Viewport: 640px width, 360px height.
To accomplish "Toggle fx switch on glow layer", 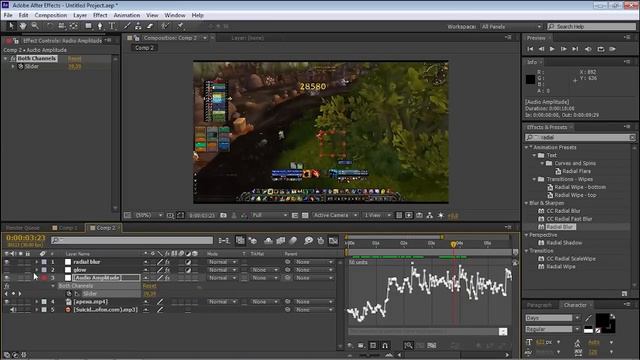I will [x=167, y=270].
